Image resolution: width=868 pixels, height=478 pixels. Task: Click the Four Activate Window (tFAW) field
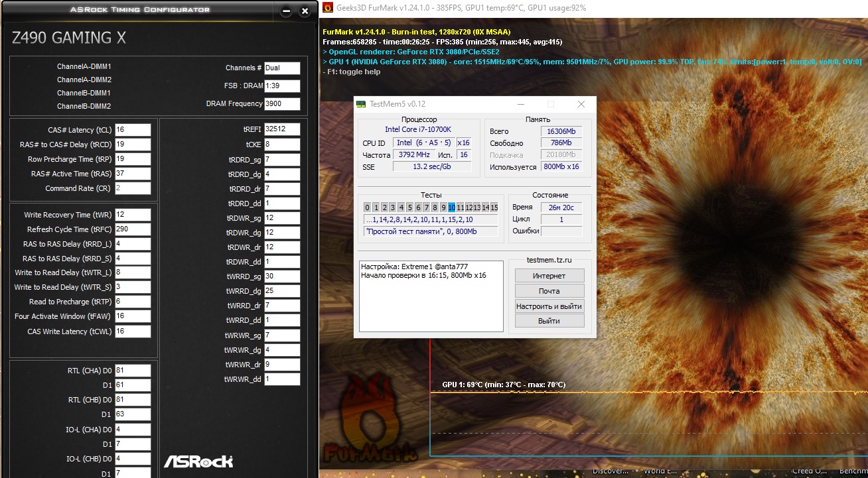(x=133, y=316)
